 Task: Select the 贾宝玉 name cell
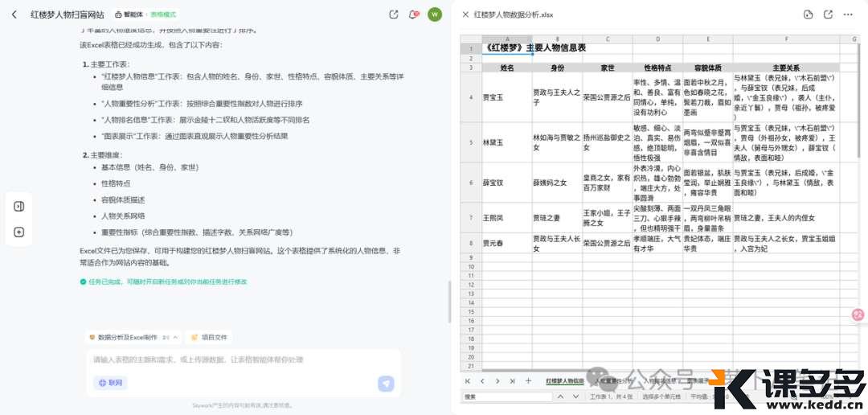[507, 97]
